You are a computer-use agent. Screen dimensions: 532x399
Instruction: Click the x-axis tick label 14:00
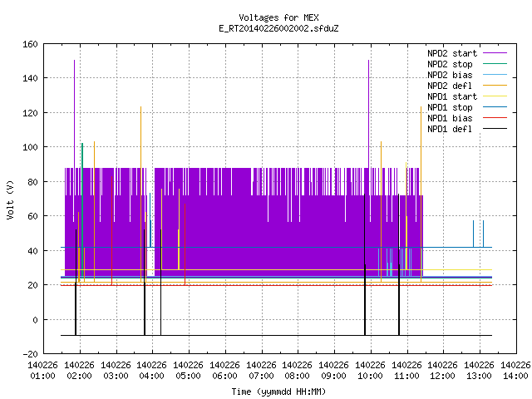pyautogui.click(x=515, y=376)
